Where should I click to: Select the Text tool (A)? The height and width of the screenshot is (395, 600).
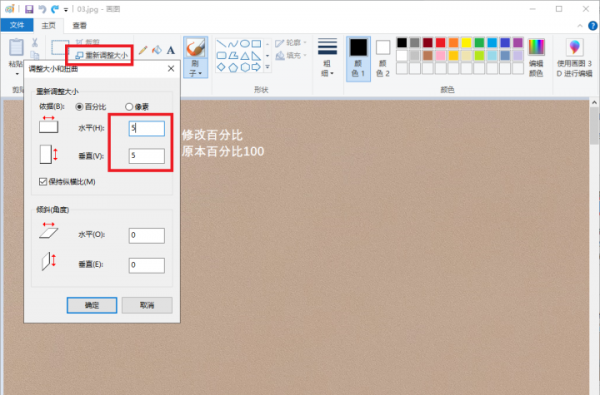(x=171, y=50)
